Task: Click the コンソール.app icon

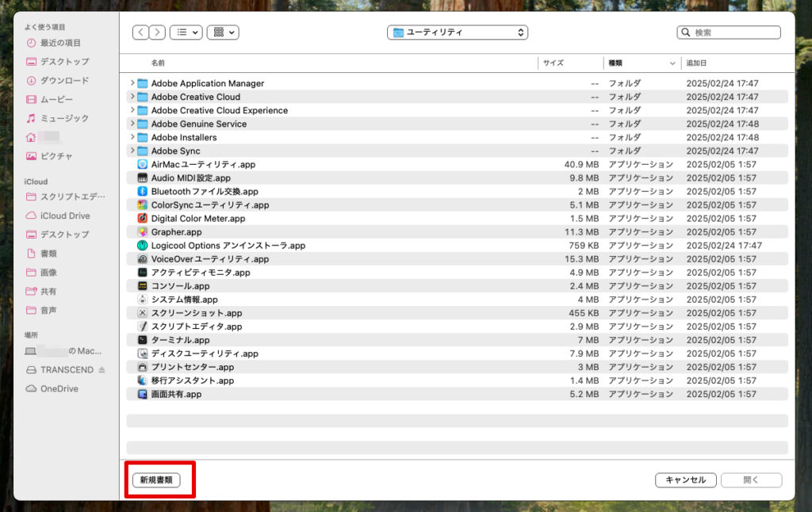Action: (x=143, y=286)
